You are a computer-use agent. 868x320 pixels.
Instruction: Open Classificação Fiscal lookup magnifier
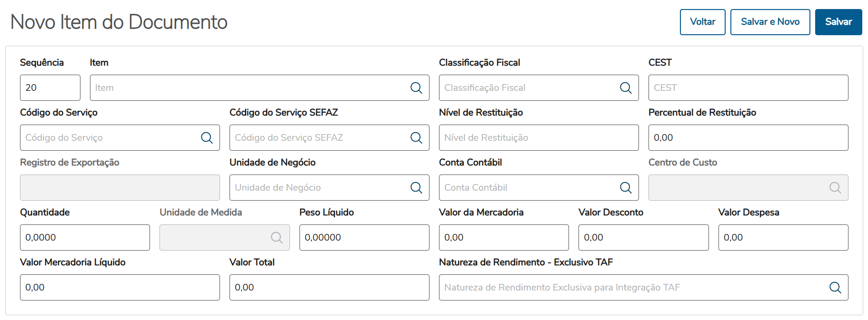click(626, 88)
